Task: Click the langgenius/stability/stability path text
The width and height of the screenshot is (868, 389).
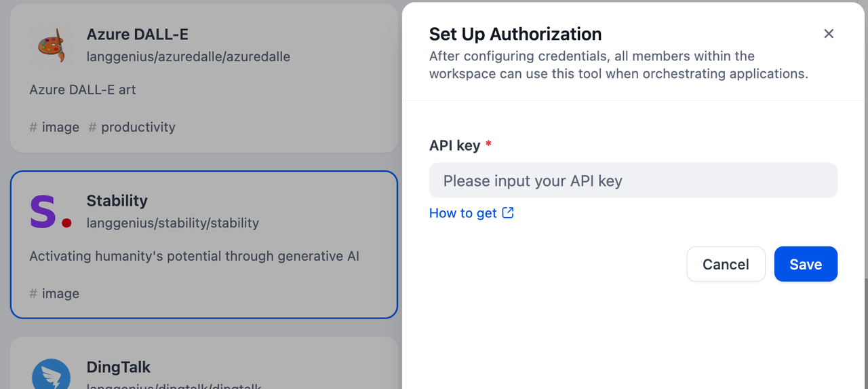Action: (x=172, y=223)
